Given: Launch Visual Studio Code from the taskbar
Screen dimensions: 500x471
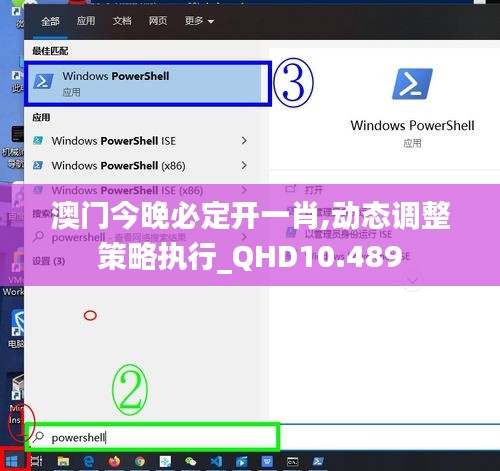Looking at the screenshot, I should click(x=216, y=462).
